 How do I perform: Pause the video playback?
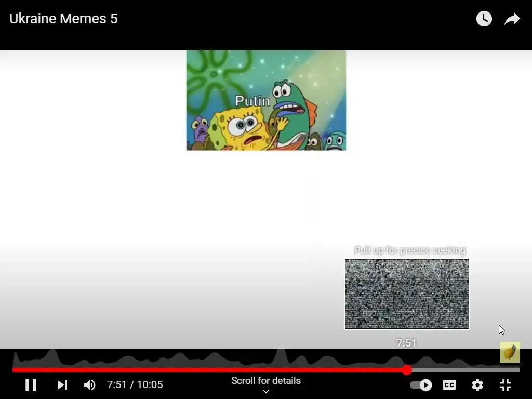(31, 385)
